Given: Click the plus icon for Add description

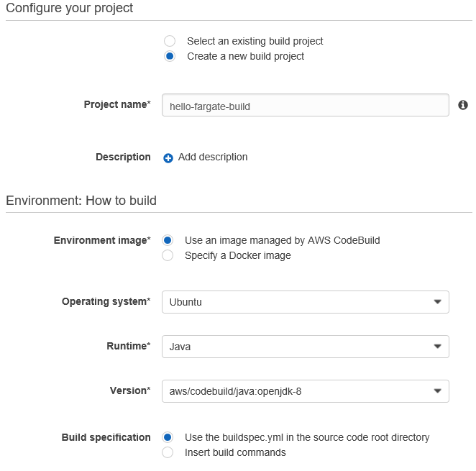Looking at the screenshot, I should (x=168, y=158).
